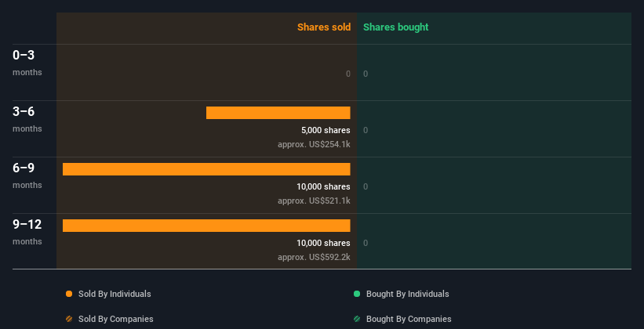Toggle the Bought By Companies legend label

pos(409,319)
